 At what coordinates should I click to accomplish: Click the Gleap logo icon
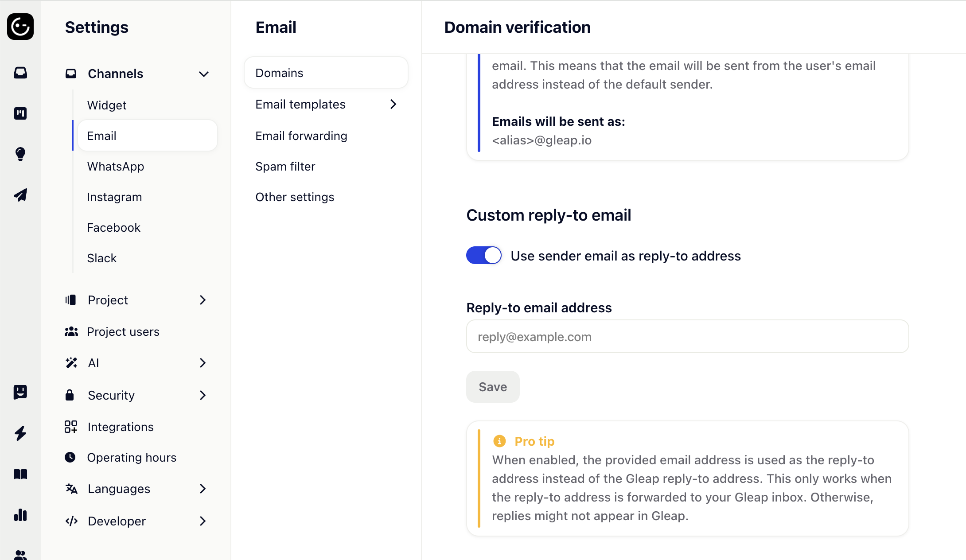(x=20, y=27)
